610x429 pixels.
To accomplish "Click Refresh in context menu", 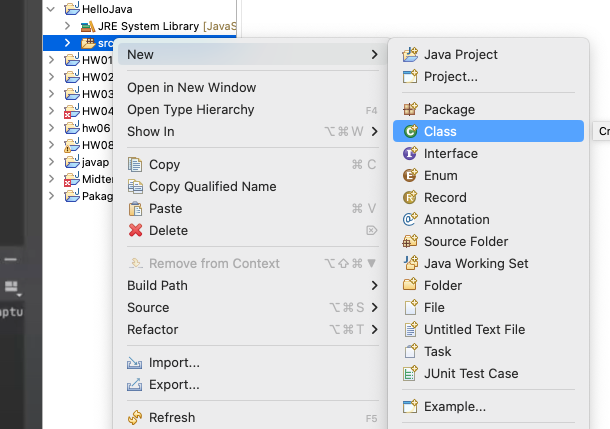I will coord(172,417).
